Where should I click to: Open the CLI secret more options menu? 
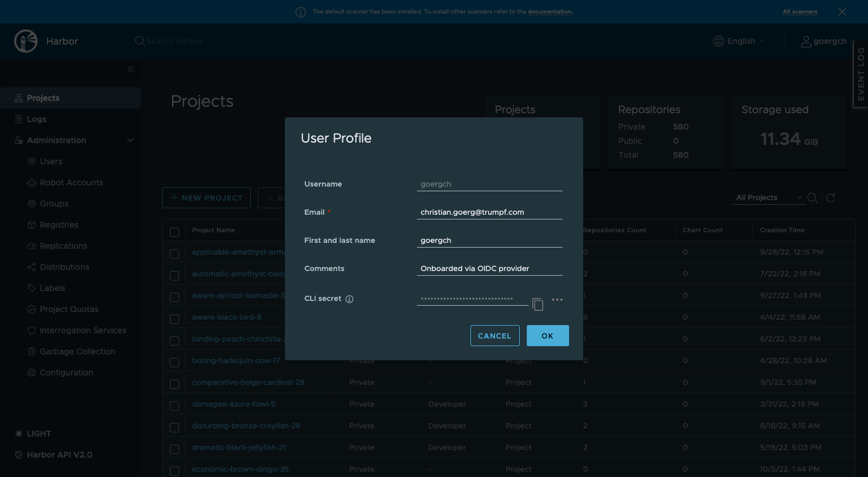(557, 299)
